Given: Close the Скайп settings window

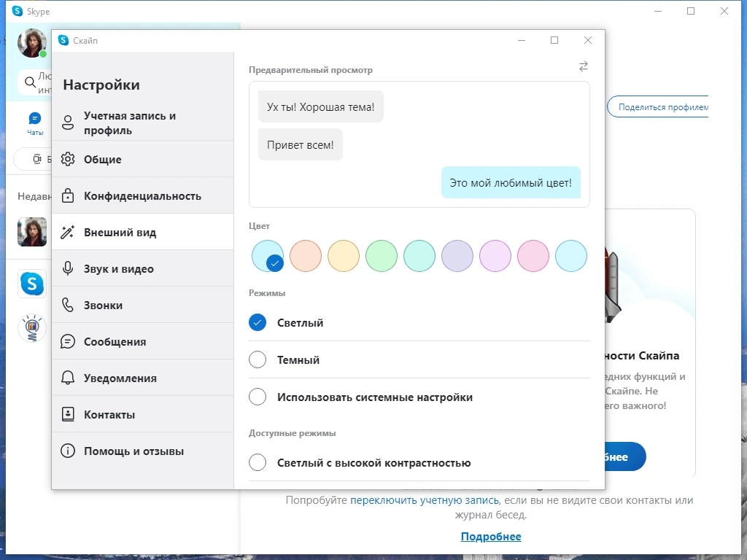Looking at the screenshot, I should tap(588, 41).
